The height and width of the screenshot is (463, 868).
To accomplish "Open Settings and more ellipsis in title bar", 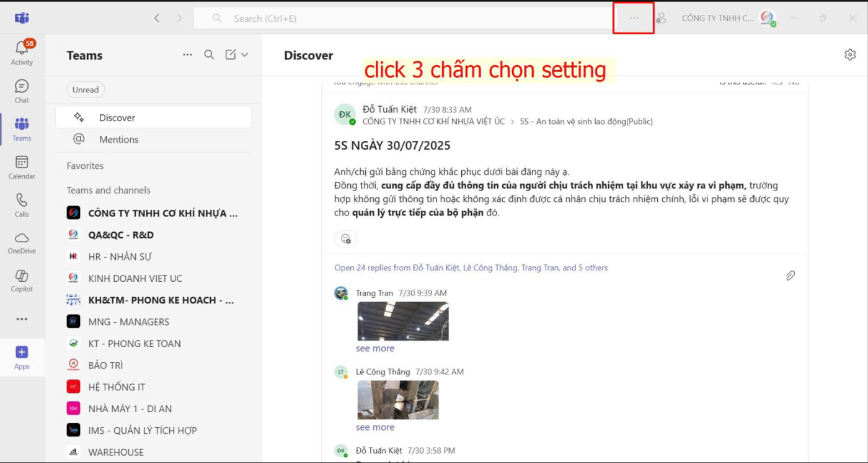I will click(634, 18).
